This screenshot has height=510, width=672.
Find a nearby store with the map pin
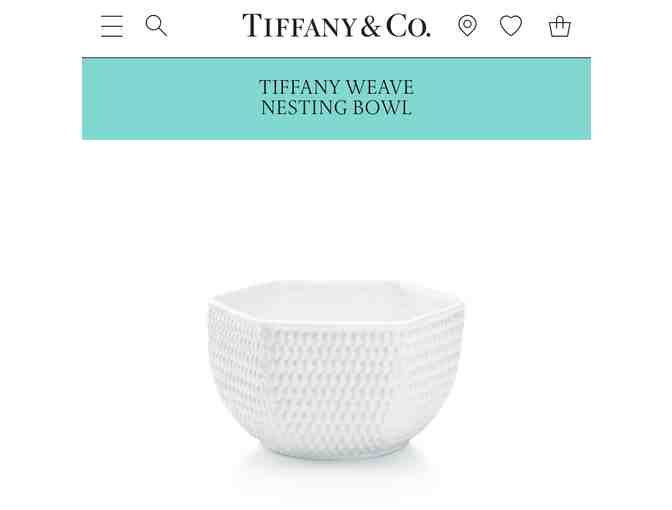pyautogui.click(x=467, y=26)
